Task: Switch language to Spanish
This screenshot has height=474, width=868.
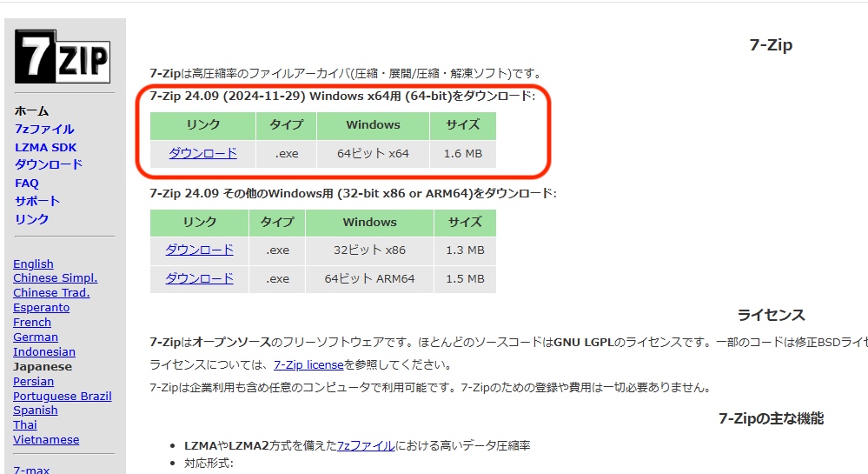Action: tap(36, 411)
